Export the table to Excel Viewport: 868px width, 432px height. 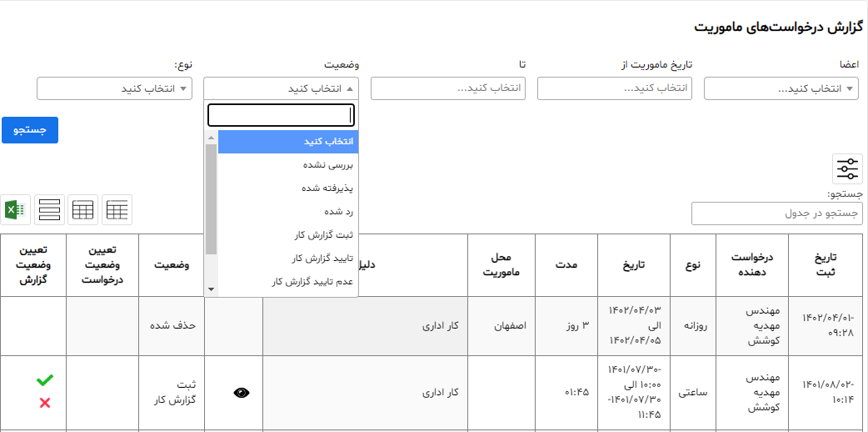[16, 209]
